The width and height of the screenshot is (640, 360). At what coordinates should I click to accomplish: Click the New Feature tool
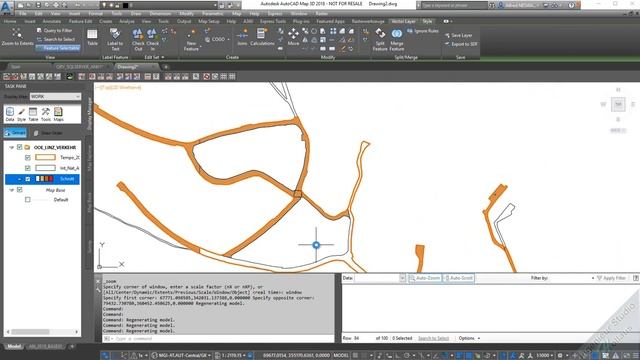coord(191,40)
